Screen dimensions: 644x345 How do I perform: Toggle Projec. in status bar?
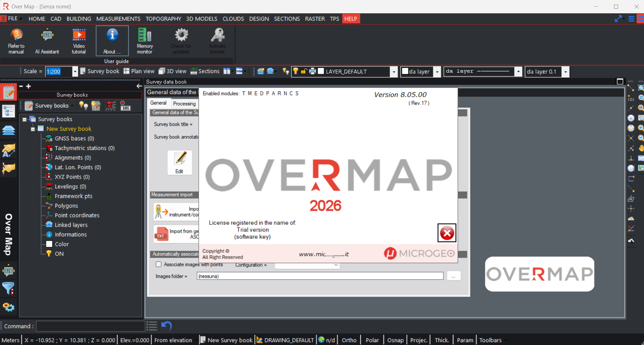(419, 340)
